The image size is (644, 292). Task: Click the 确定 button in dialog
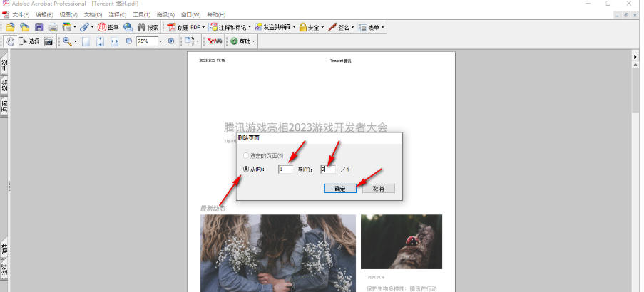(x=339, y=189)
